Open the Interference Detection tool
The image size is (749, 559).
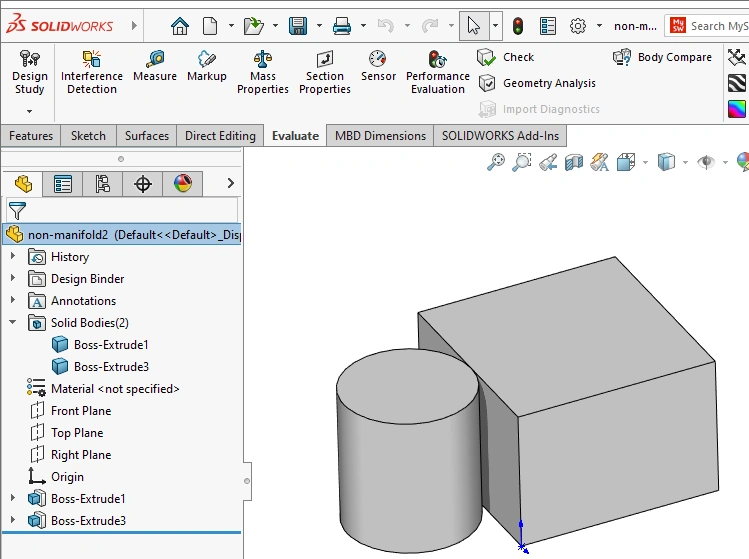pyautogui.click(x=92, y=72)
